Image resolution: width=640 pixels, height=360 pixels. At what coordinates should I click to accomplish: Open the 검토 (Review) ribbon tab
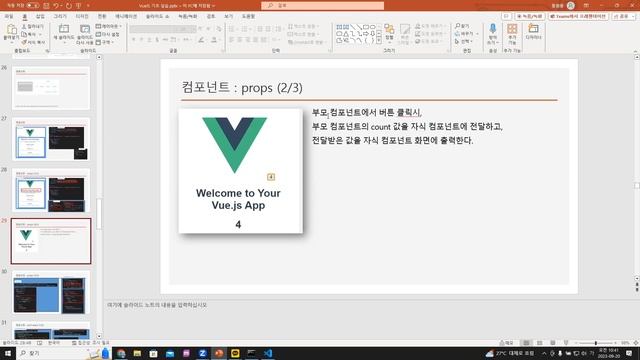tap(211, 16)
